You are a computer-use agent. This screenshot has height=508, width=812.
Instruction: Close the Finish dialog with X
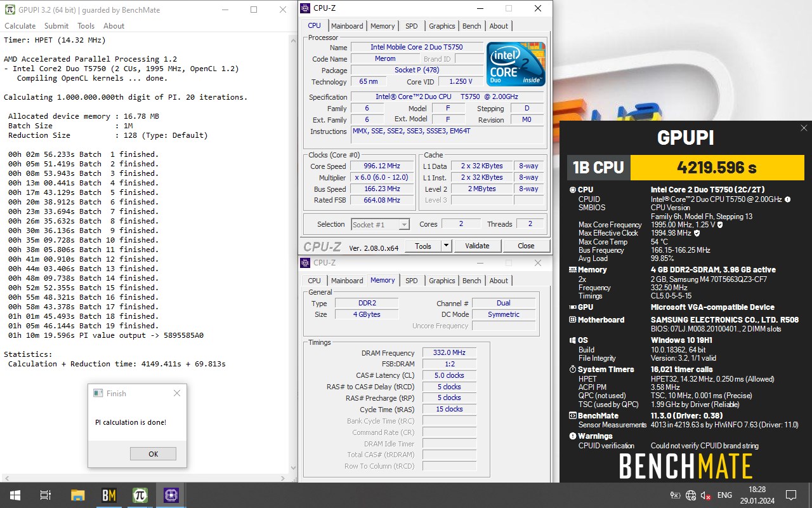[x=177, y=393]
